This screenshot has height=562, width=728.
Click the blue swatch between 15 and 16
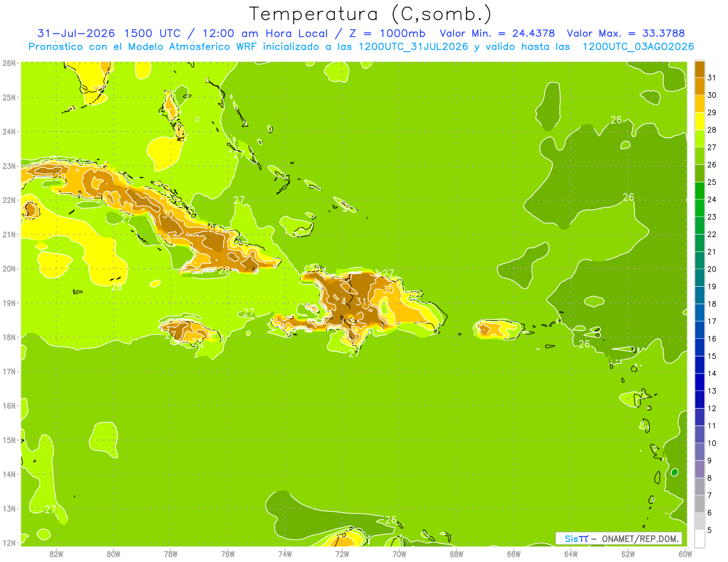699,347
